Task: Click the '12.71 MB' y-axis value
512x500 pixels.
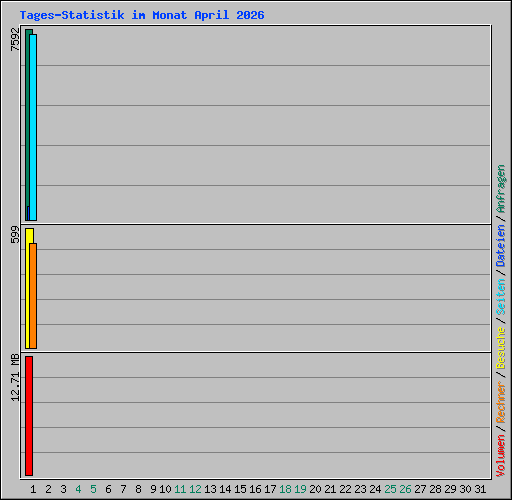Action: pyautogui.click(x=15, y=378)
